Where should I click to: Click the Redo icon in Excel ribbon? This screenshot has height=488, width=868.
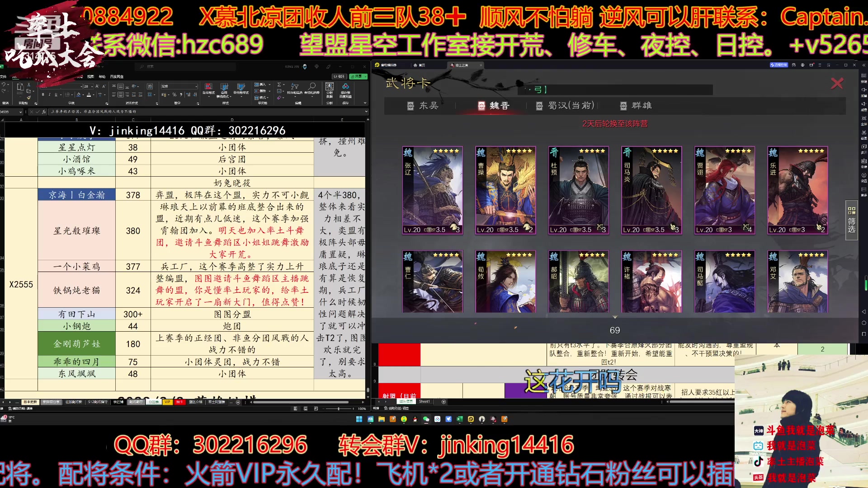(4, 91)
